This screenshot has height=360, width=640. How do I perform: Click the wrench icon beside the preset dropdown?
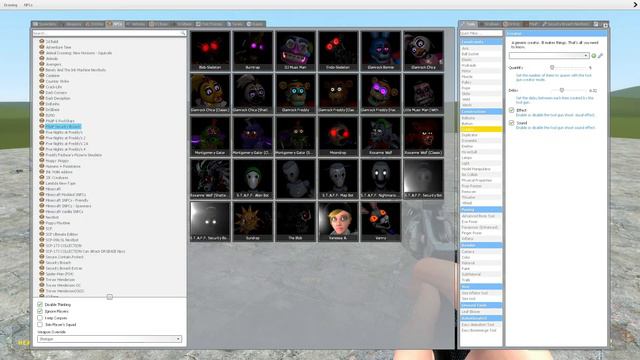(600, 56)
